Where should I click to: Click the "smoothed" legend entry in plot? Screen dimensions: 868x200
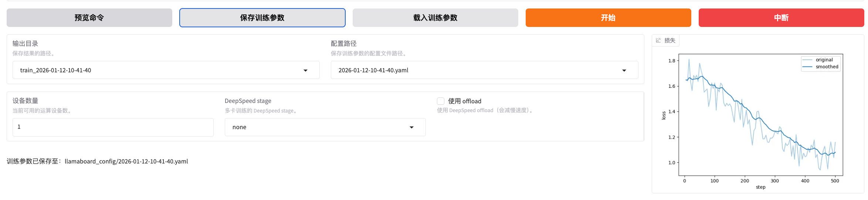point(827,67)
